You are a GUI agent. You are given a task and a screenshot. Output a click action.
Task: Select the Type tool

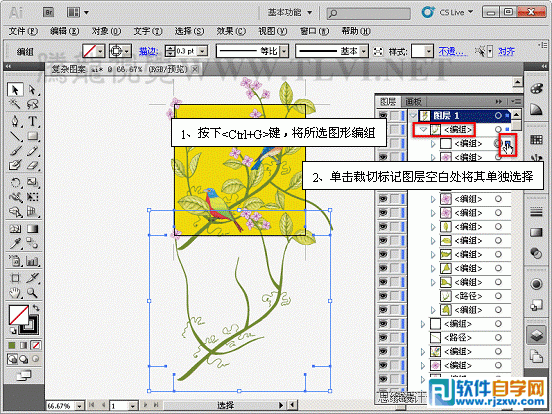tap(33, 121)
